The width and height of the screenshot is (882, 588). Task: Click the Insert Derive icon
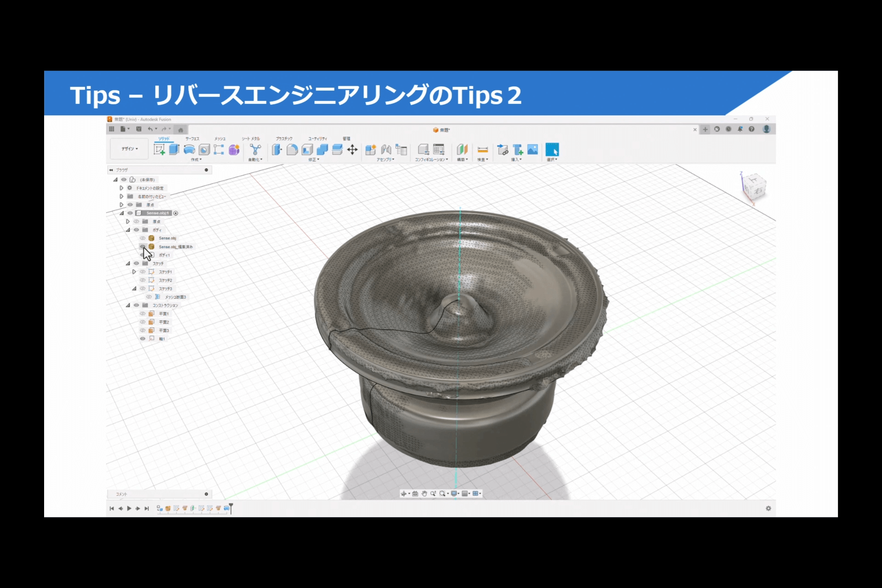[x=503, y=150]
